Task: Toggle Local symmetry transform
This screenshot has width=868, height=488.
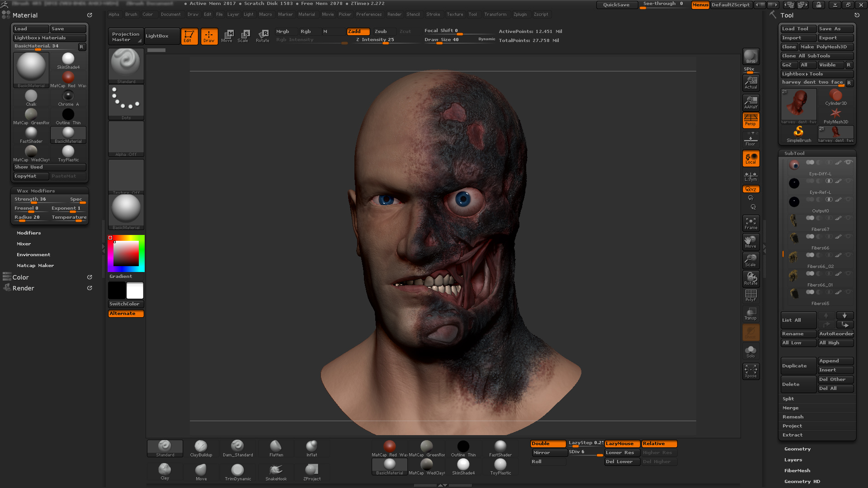Action: [x=751, y=158]
